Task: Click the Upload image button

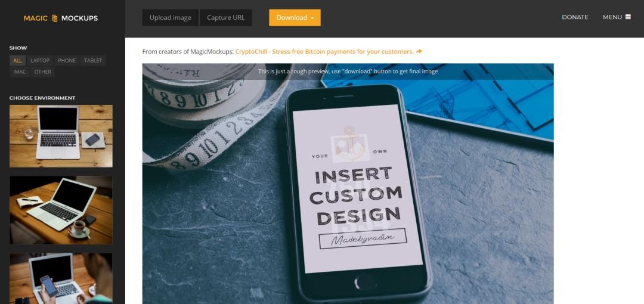Action: [x=170, y=18]
